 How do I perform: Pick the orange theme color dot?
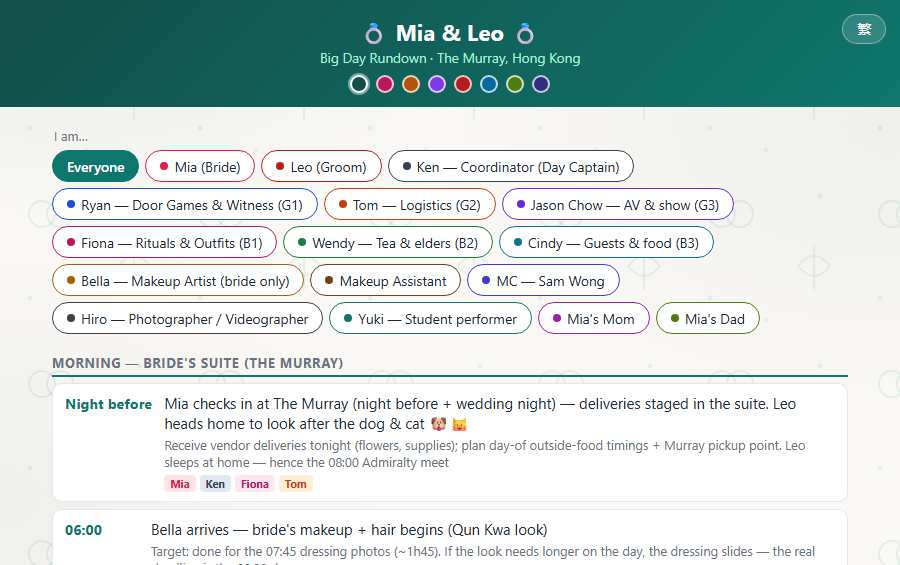[x=411, y=84]
